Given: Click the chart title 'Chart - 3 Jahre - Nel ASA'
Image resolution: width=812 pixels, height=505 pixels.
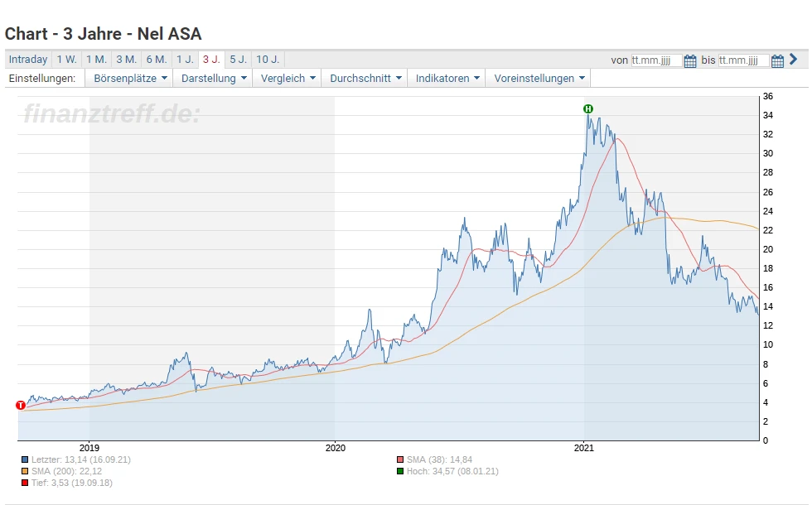Looking at the screenshot, I should click(103, 34).
